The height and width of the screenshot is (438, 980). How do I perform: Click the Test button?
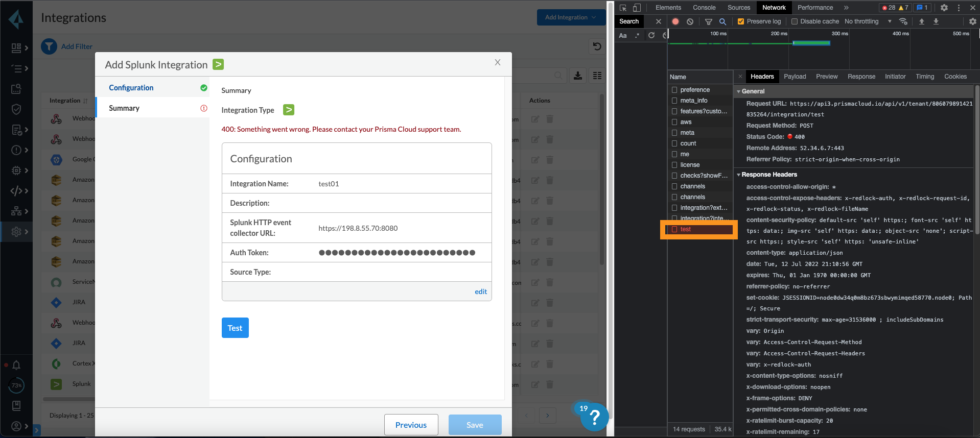pyautogui.click(x=235, y=328)
